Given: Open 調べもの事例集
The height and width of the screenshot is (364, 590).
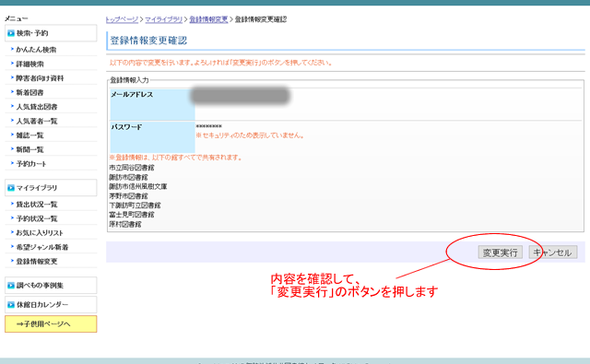Looking at the screenshot, I should click(x=51, y=286).
